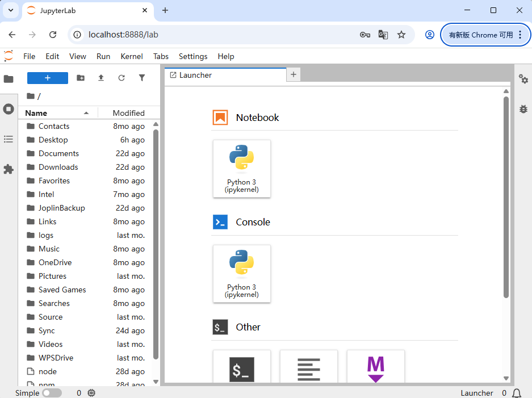Refresh the file browser list
The image size is (532, 398).
122,78
